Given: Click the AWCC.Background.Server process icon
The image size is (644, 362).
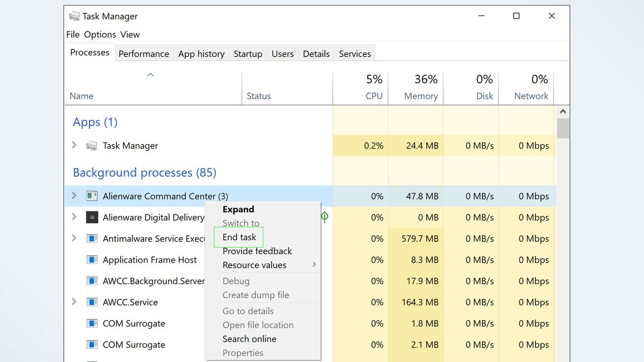Looking at the screenshot, I should click(91, 280).
